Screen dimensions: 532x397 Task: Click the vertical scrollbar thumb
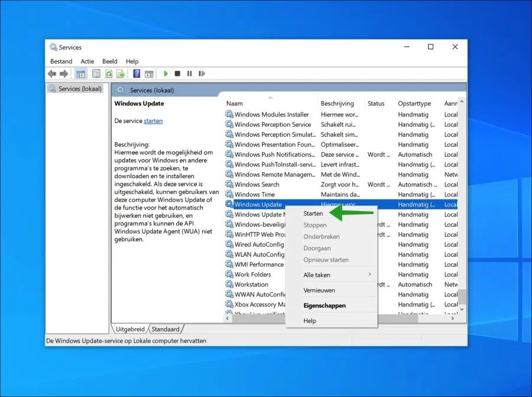[462, 297]
